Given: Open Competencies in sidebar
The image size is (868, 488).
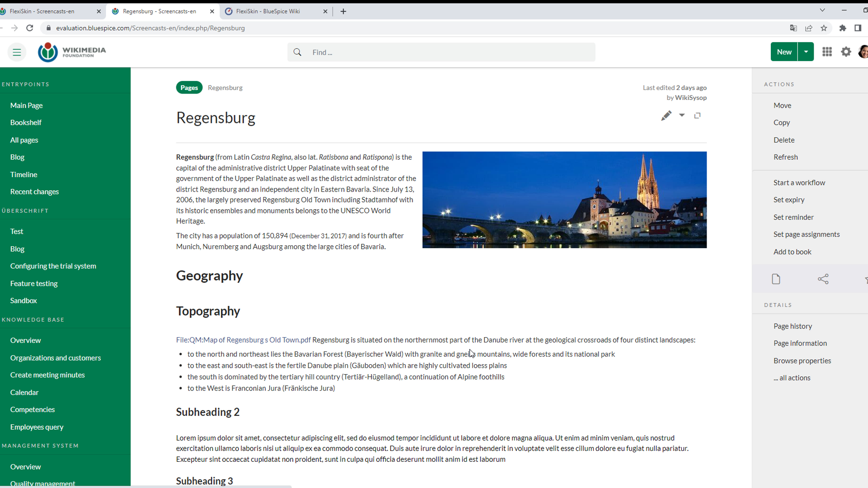Looking at the screenshot, I should click(33, 409).
